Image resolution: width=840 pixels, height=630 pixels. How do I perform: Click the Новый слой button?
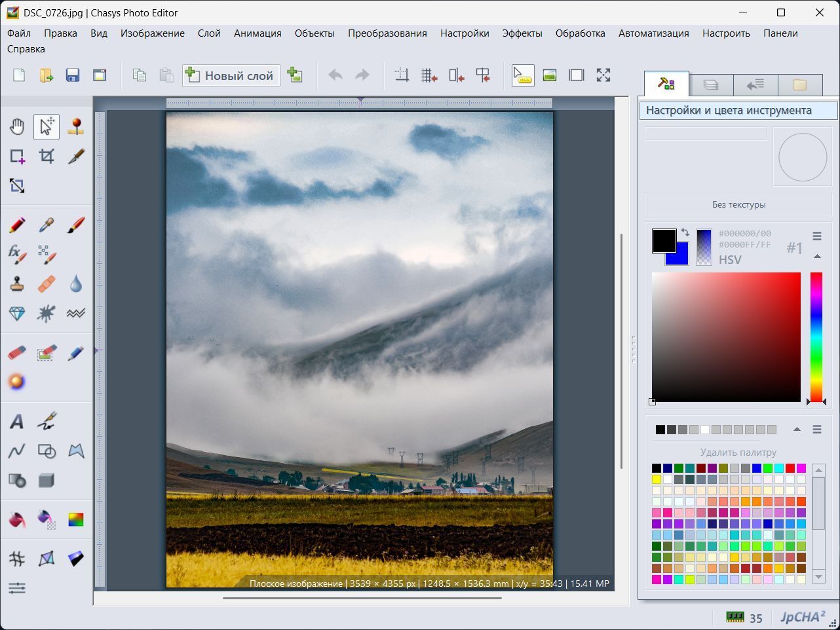[x=231, y=75]
